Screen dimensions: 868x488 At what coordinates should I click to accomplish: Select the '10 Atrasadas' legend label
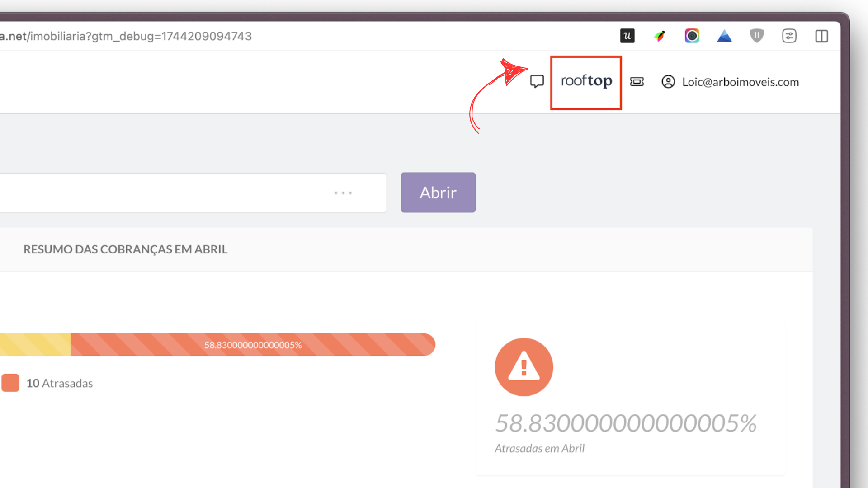pos(60,383)
